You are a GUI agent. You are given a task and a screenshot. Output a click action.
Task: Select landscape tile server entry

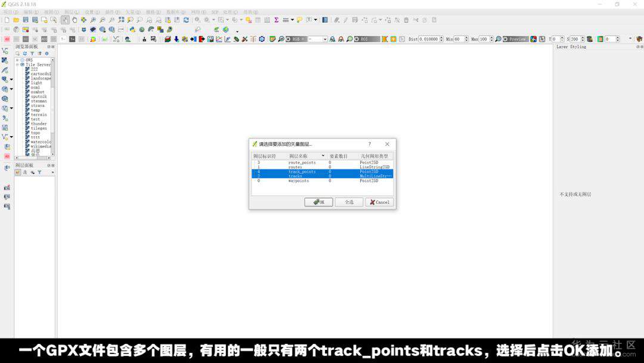coord(41,78)
